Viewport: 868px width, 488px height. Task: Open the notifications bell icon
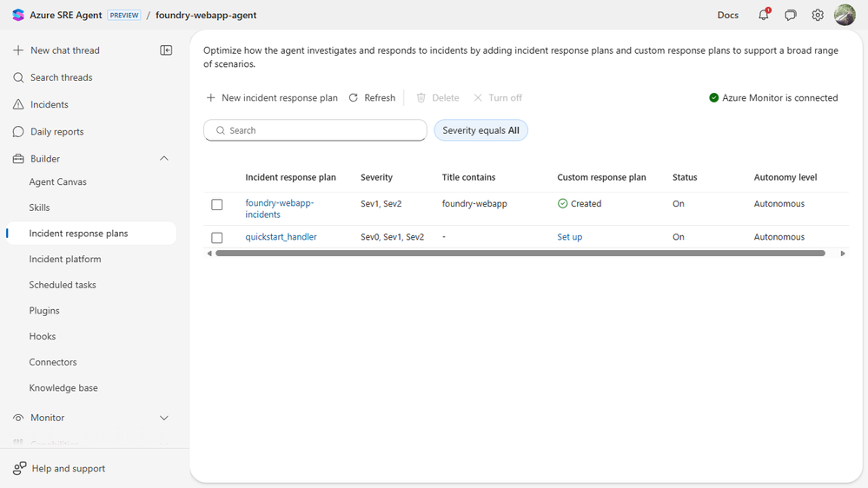763,15
